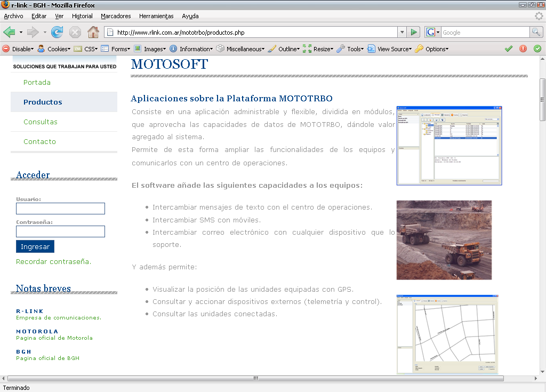This screenshot has width=546, height=392.
Task: Click the scroll down arrow
Action: (x=542, y=372)
